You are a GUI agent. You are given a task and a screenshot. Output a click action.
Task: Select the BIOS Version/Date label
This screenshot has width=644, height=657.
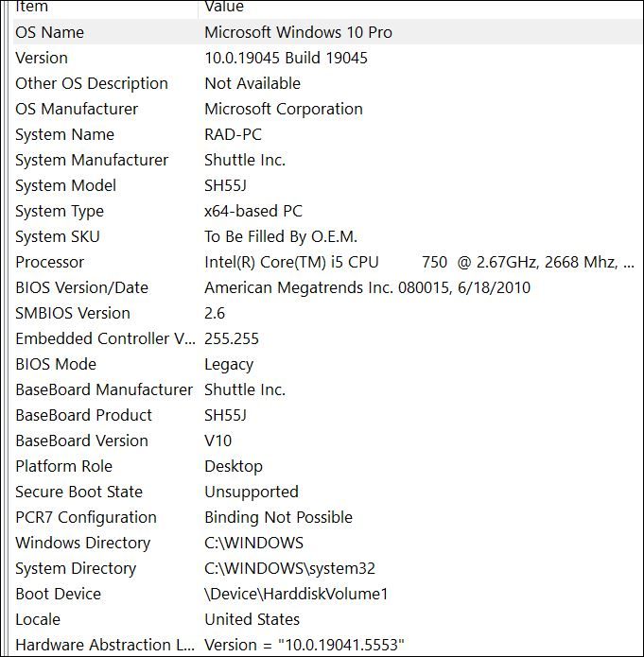tap(81, 288)
